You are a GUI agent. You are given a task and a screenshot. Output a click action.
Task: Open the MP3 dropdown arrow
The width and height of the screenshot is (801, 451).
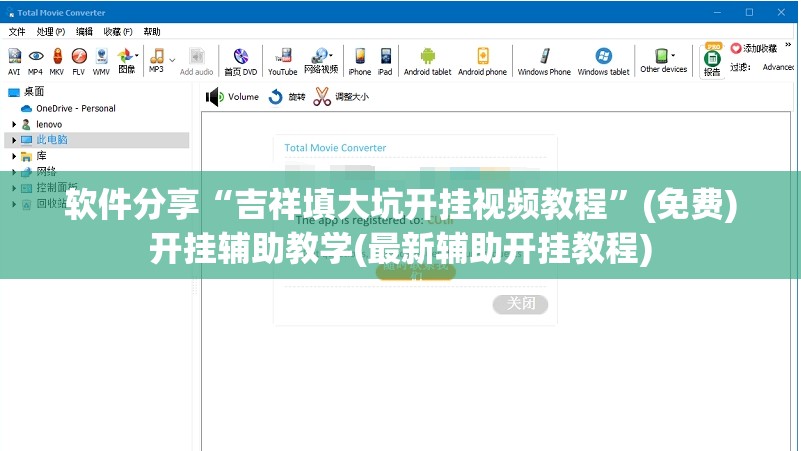[173, 60]
